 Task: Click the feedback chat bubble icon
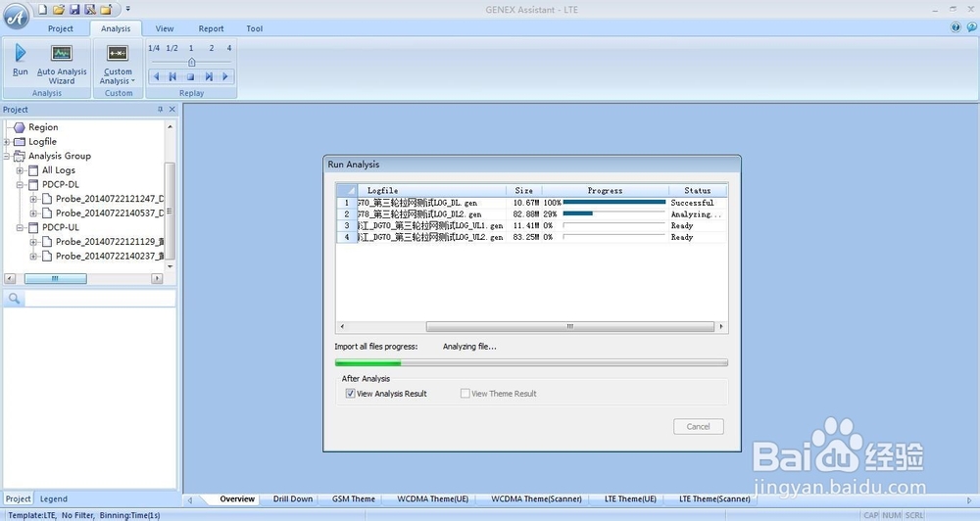coord(971,27)
